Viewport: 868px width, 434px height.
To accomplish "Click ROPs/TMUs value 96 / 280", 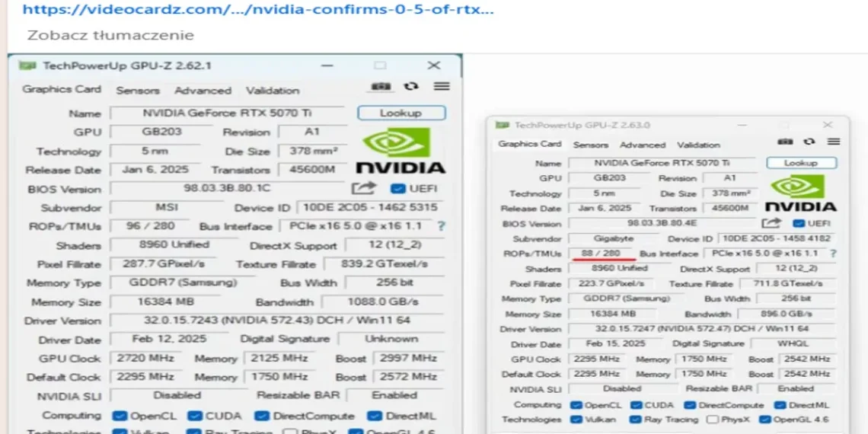I will pyautogui.click(x=149, y=226).
